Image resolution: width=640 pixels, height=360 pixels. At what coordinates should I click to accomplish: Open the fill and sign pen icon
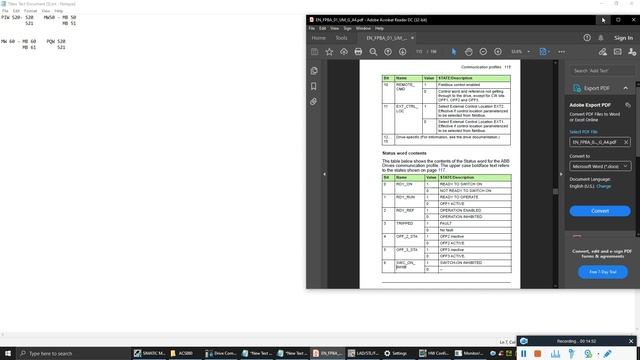pyautogui.click(x=602, y=52)
